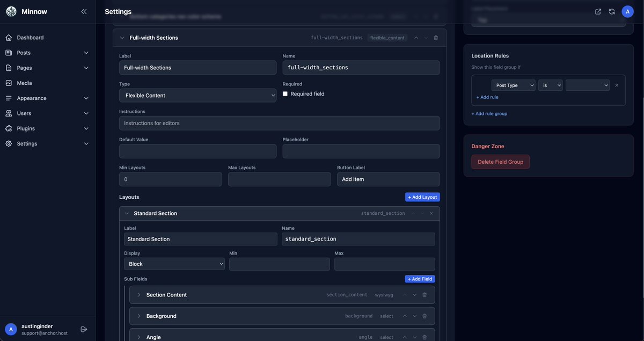
Task: Collapse the Standard Section layout
Action: (x=127, y=213)
